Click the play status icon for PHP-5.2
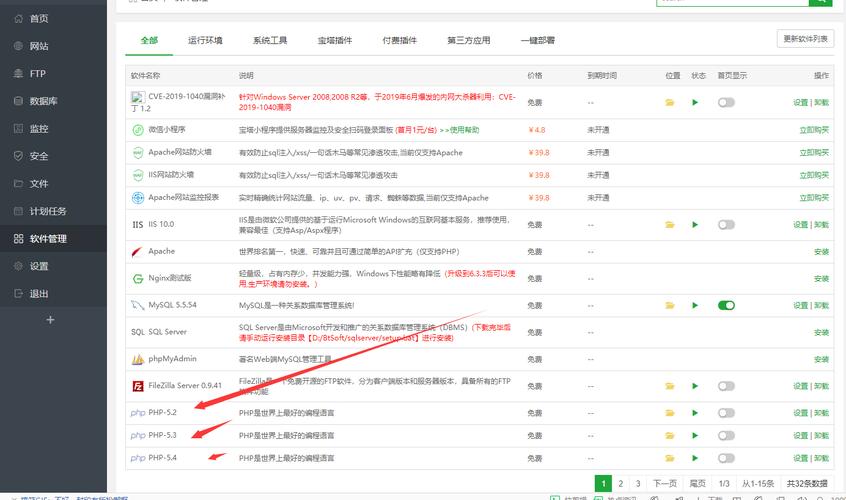Screen dimensions: 846x500 tap(695, 413)
